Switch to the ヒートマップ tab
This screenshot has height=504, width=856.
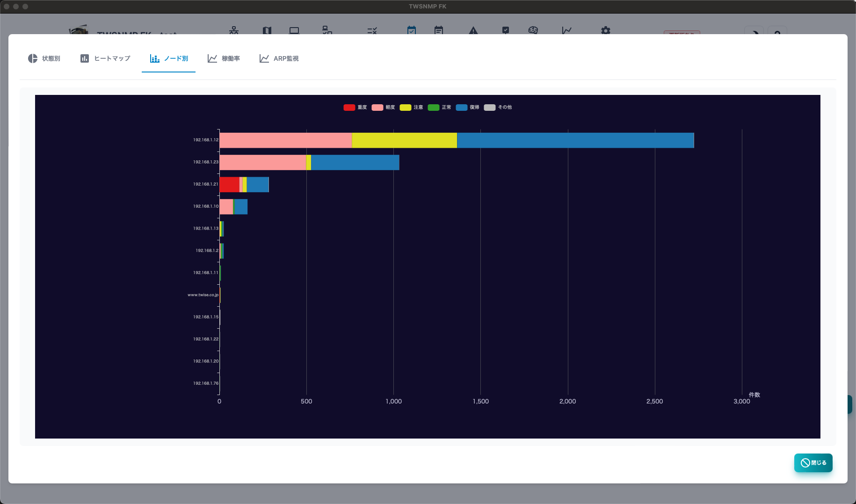click(105, 58)
